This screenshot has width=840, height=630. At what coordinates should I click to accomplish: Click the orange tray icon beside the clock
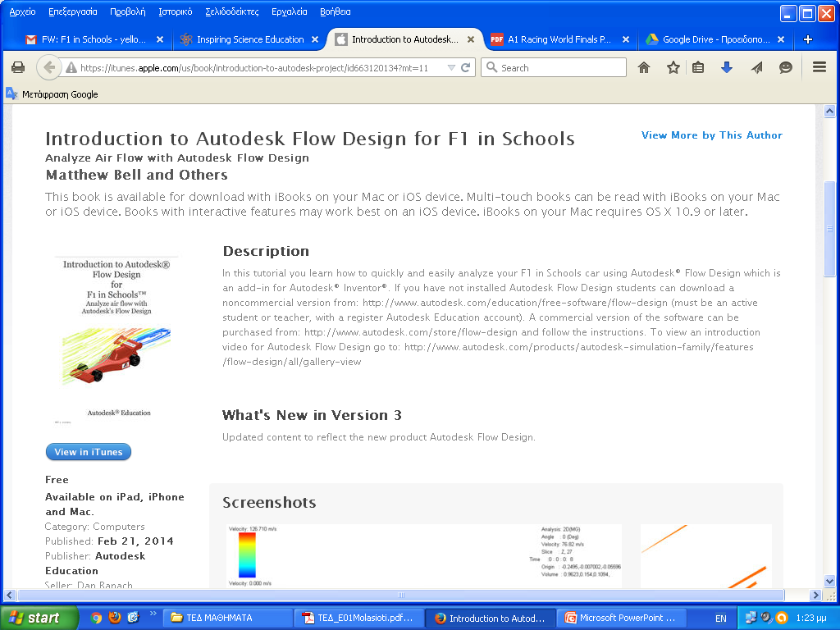coord(782,618)
